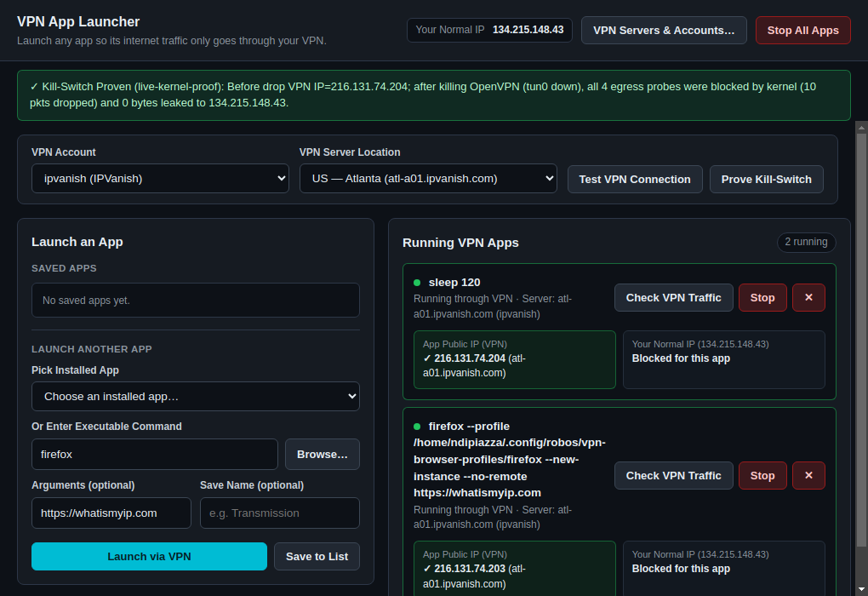Stop the firefox app
The image size is (868, 596).
pos(762,475)
